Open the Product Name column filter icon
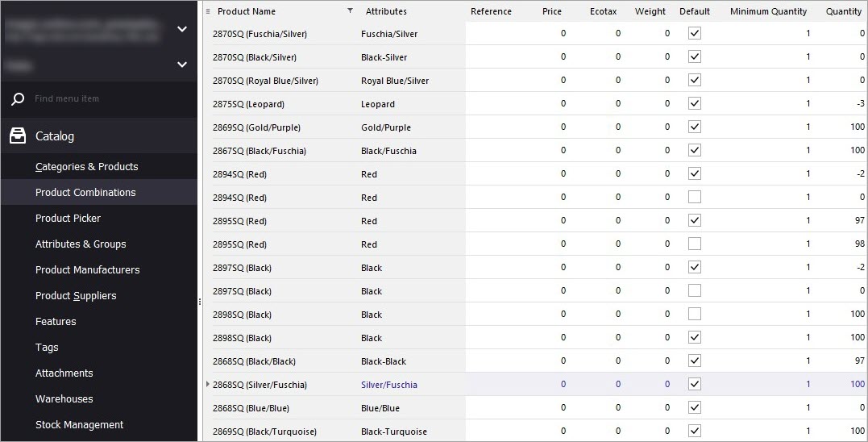 [350, 10]
